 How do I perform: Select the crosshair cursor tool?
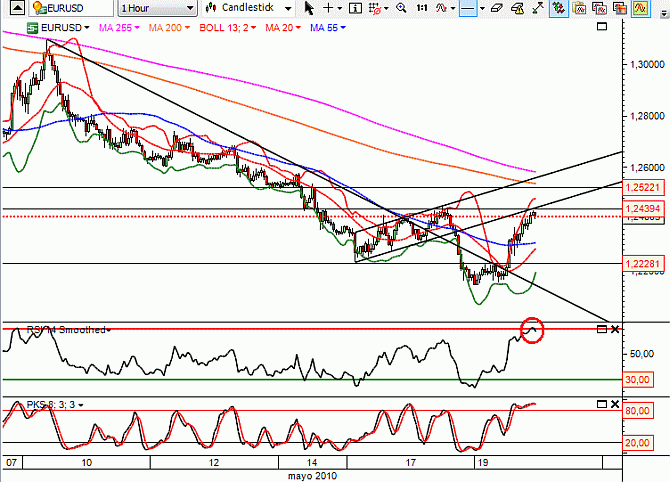[328, 8]
